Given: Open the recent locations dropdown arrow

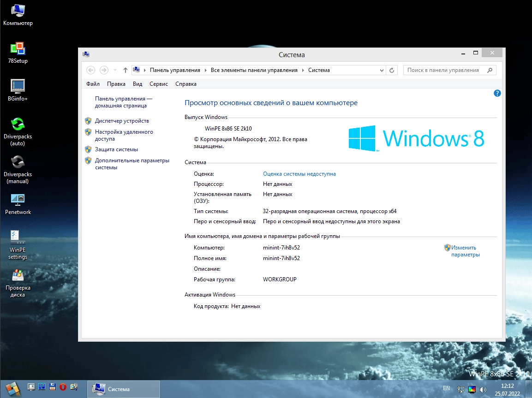Looking at the screenshot, I should pos(115,70).
